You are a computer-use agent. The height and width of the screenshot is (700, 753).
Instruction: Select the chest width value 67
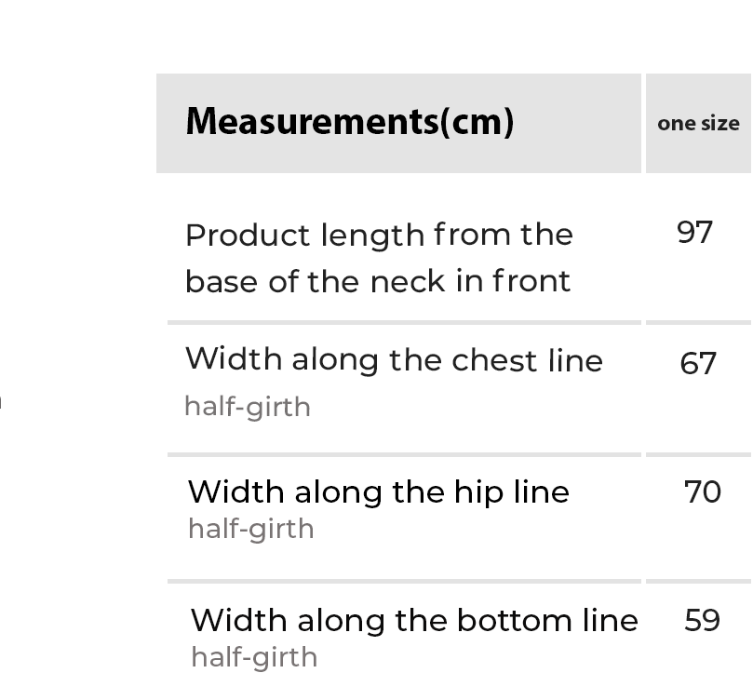coord(698,363)
